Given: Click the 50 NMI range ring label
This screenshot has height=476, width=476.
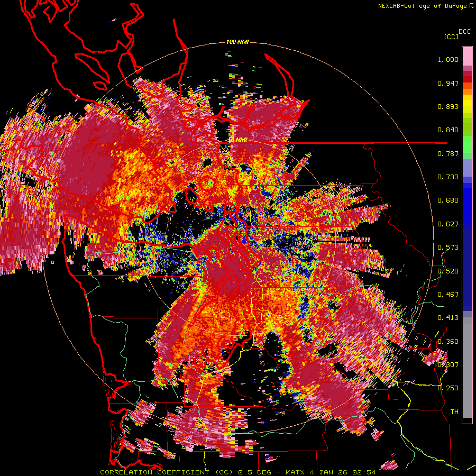Looking at the screenshot, I should [x=238, y=140].
